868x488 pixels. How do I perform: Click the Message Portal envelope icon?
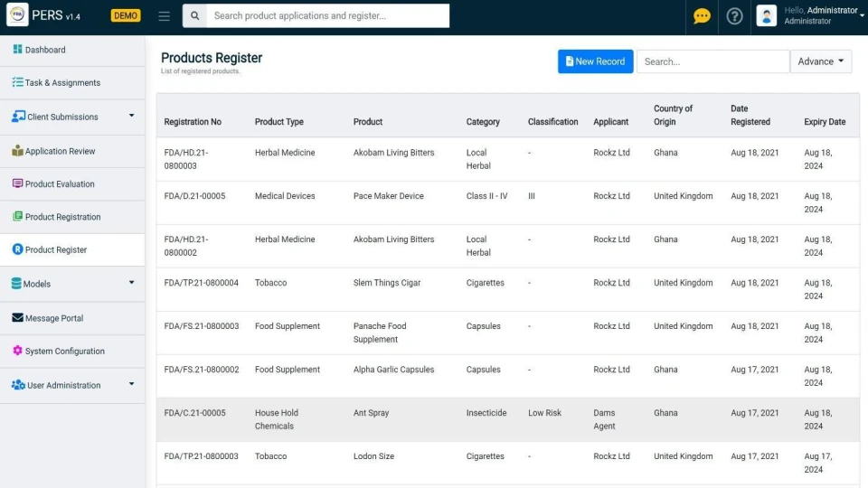click(18, 317)
